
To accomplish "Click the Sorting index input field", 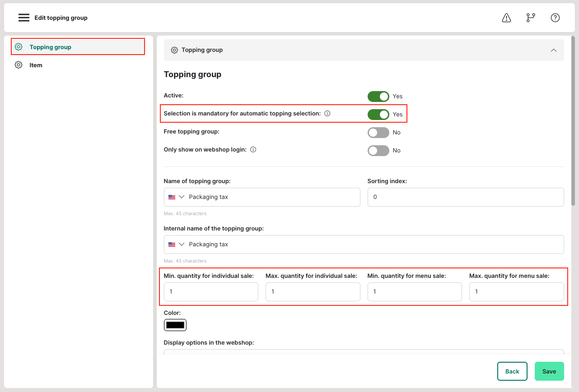I will 466,197.
